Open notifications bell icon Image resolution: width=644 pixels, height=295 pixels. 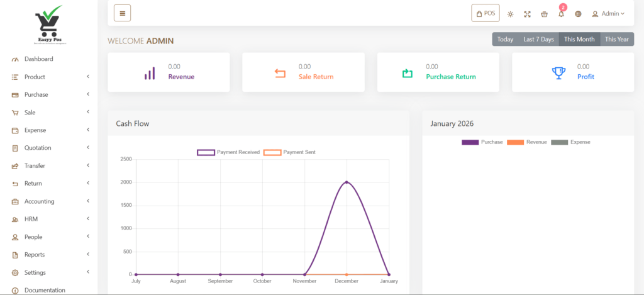[x=561, y=14]
